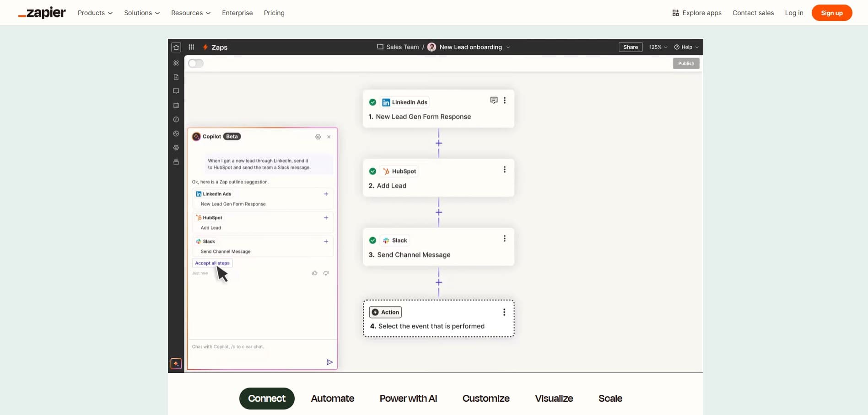
Task: Click plus connector below HubSpot step
Action: point(439,213)
